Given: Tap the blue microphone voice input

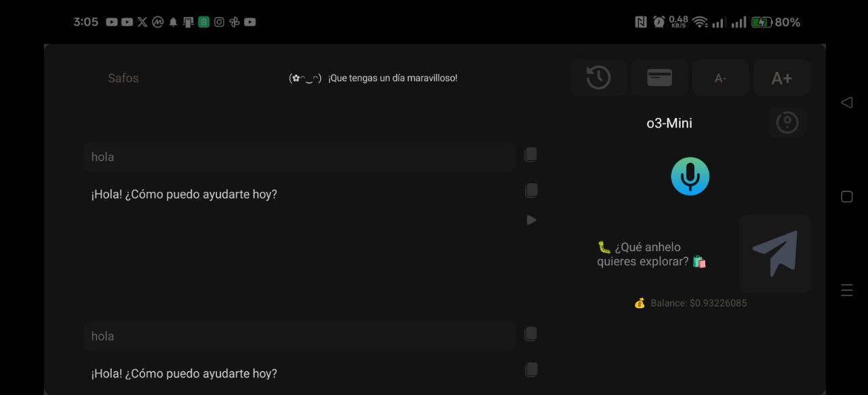Looking at the screenshot, I should coord(690,176).
